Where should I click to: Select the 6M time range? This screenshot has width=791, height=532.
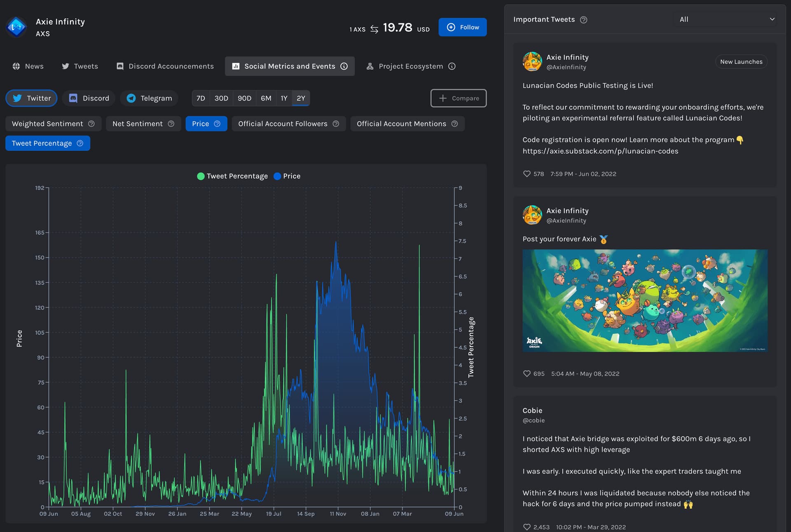(266, 98)
